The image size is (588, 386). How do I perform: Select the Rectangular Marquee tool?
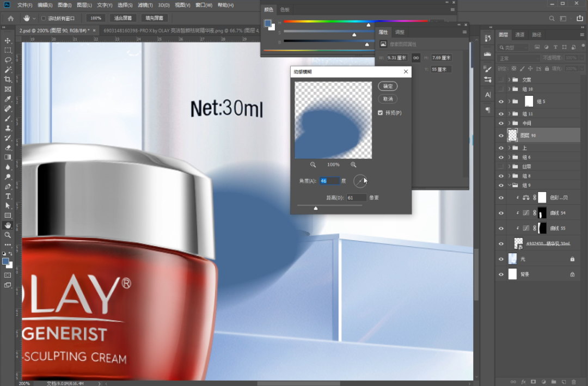point(8,50)
